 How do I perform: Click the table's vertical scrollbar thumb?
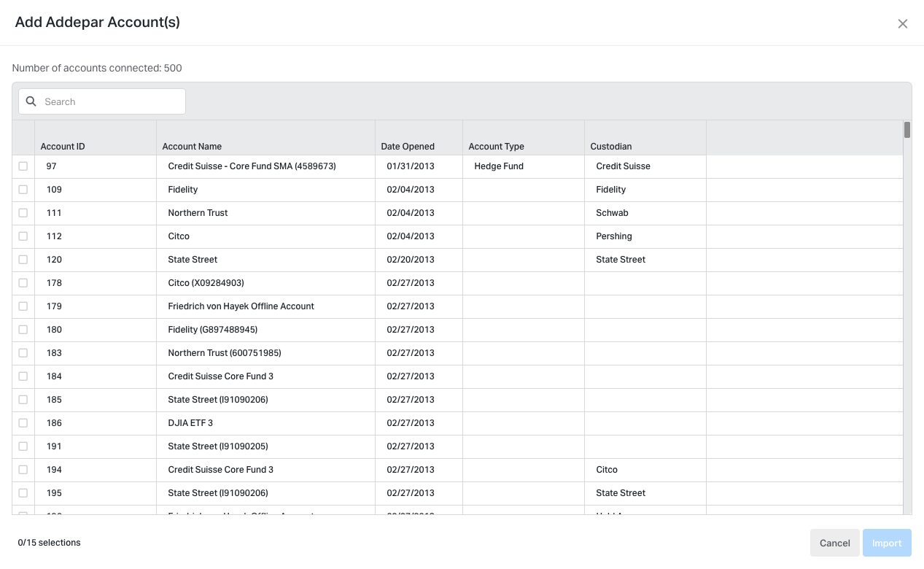coord(907,130)
